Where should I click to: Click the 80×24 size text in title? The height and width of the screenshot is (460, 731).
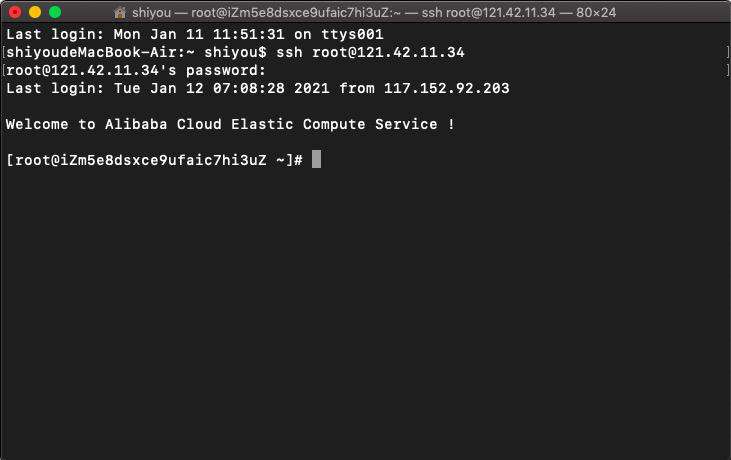click(596, 13)
